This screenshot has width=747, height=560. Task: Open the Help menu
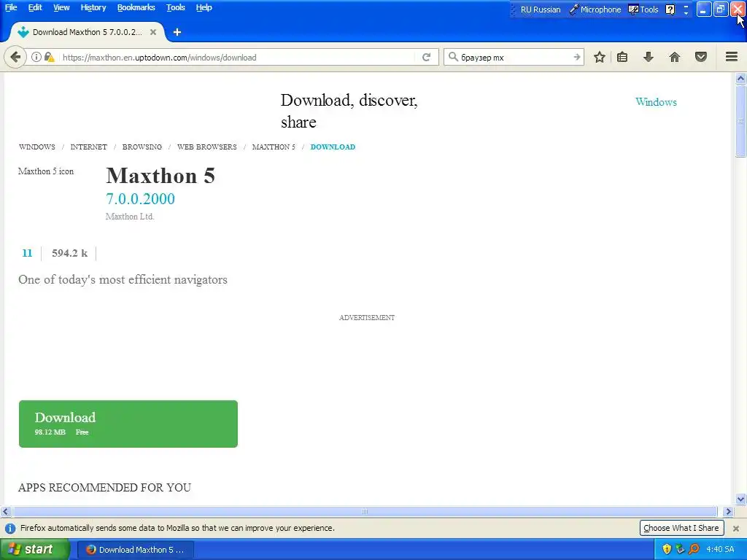204,7
